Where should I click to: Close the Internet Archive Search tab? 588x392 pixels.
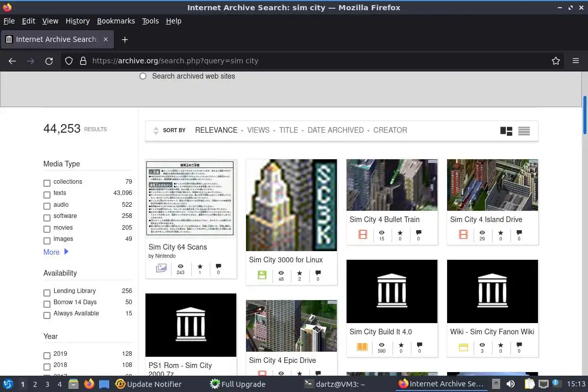(x=106, y=39)
